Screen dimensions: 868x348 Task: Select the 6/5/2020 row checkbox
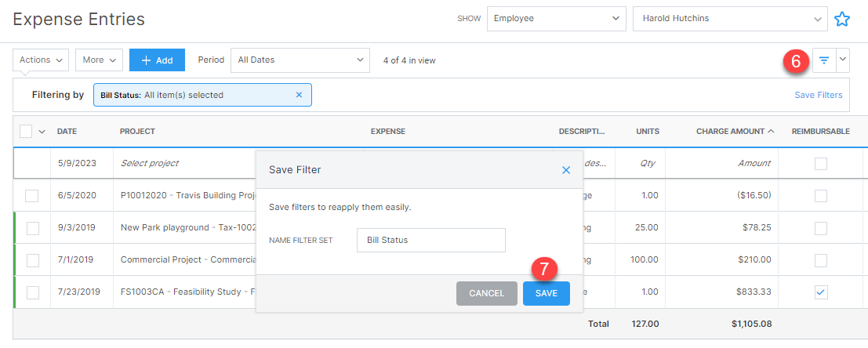click(31, 195)
